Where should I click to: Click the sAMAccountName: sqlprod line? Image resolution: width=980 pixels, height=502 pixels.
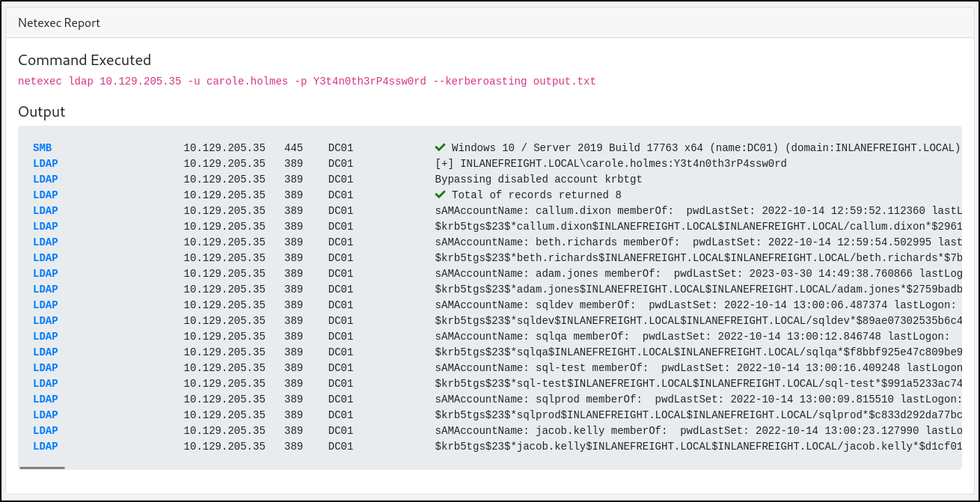[698, 400]
